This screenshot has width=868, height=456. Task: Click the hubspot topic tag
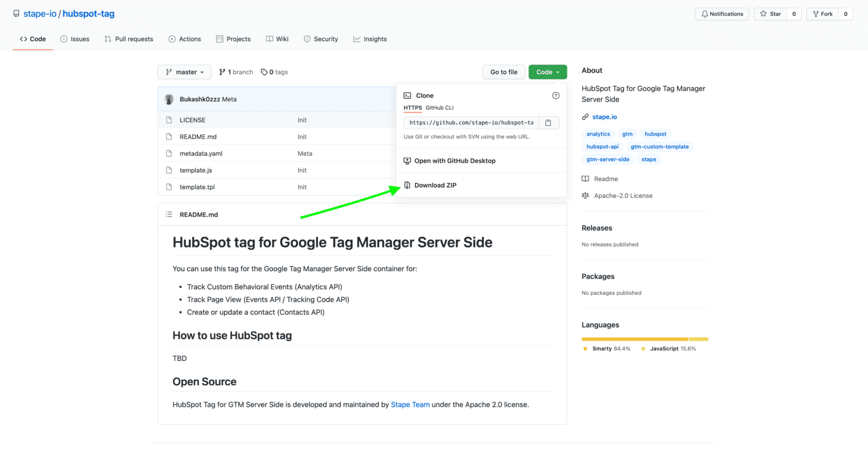(x=656, y=134)
